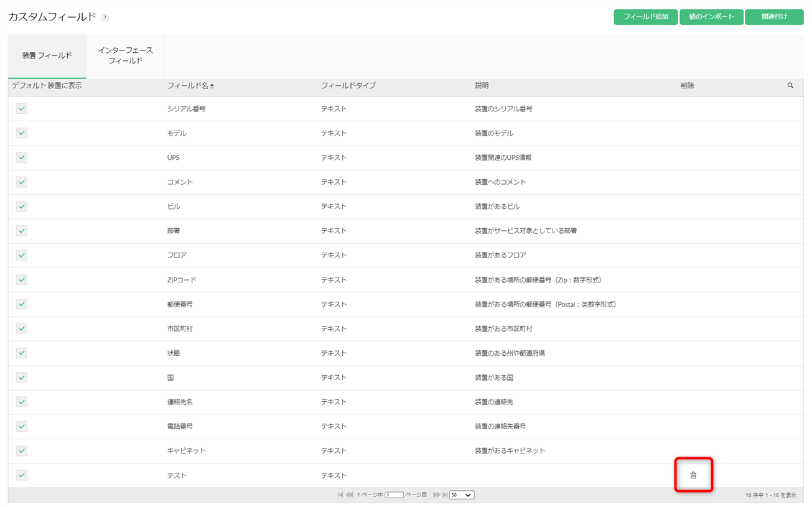Click the 関連付け button

click(774, 17)
